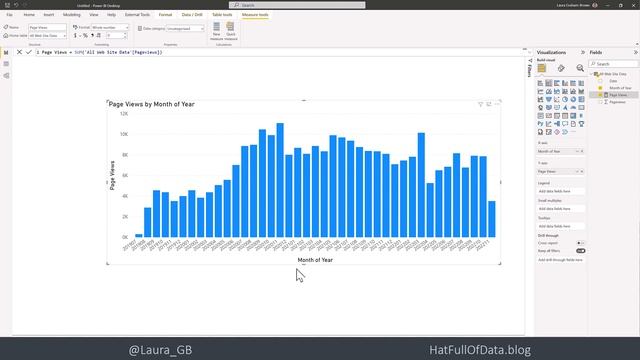Screen dimensions: 640x360
Task: Collapse the Fields pane
Action: point(636,52)
